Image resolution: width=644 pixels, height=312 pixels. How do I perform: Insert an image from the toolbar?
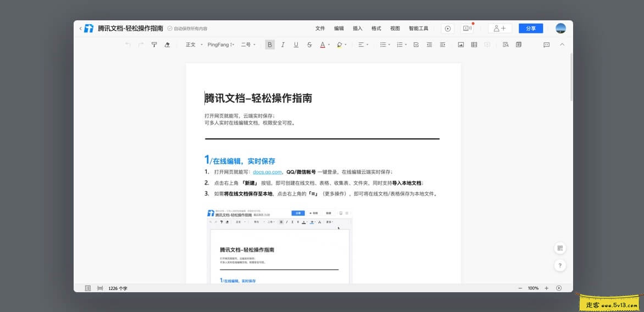tap(461, 44)
